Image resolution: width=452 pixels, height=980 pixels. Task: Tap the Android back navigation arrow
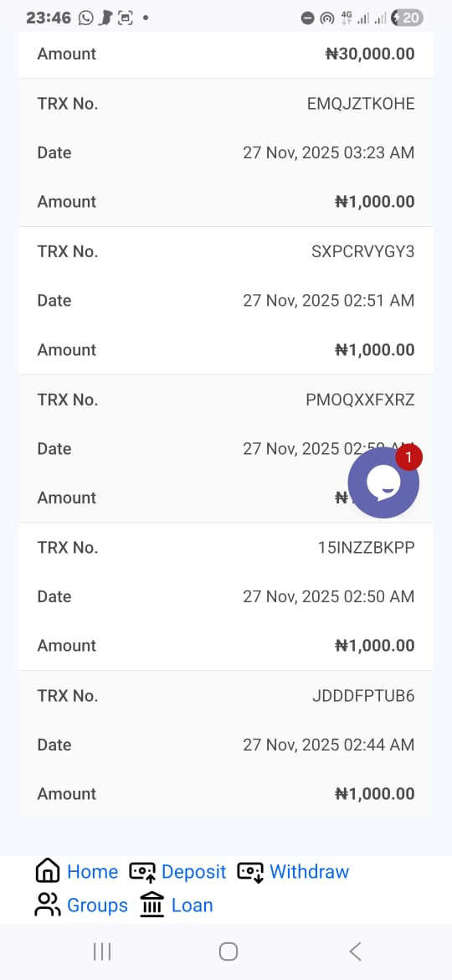(355, 952)
